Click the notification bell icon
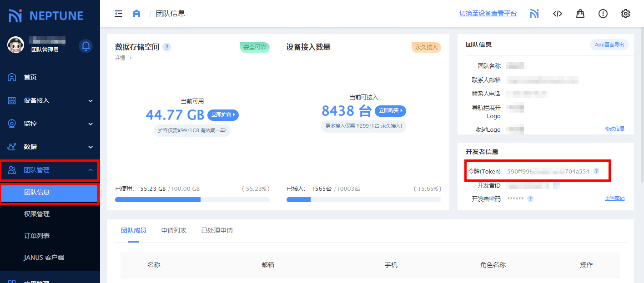Image resolution: width=644 pixels, height=283 pixels. click(x=86, y=46)
